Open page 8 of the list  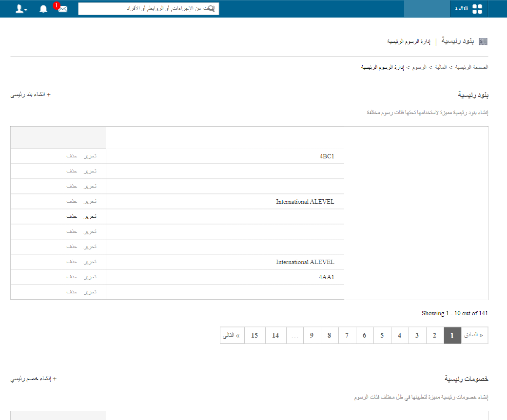(x=330, y=335)
